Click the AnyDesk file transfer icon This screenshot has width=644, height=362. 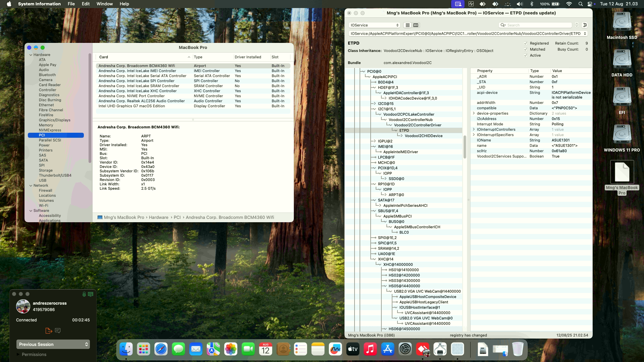click(x=49, y=331)
